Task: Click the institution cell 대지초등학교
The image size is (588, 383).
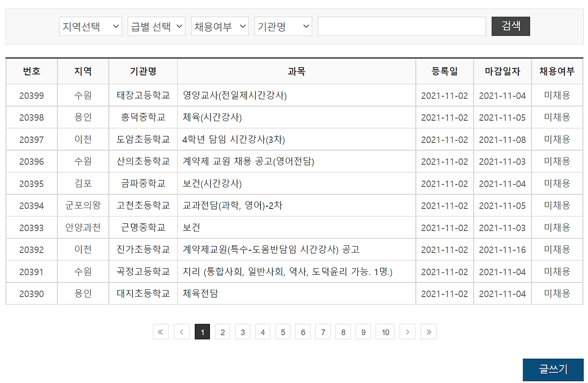Action: click(143, 294)
